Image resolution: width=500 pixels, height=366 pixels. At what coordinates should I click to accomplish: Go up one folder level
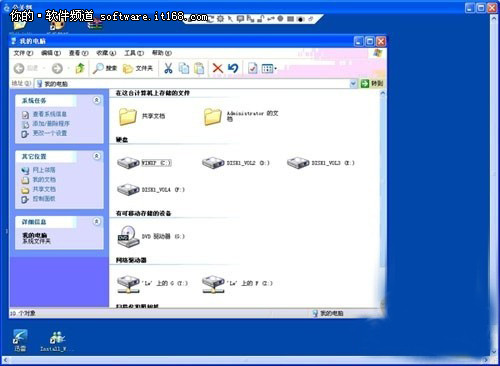pyautogui.click(x=80, y=68)
